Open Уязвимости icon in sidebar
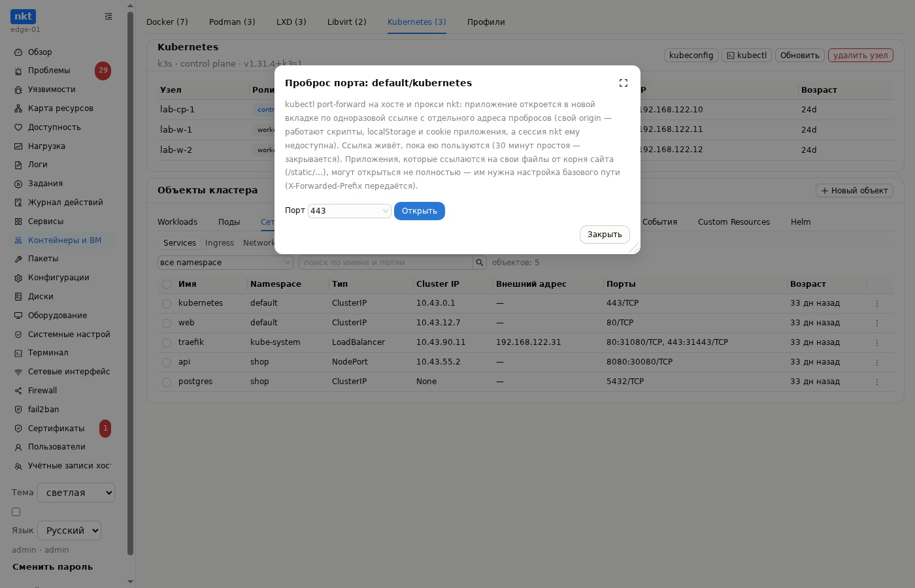Viewport: 915px width, 588px height. (x=18, y=90)
